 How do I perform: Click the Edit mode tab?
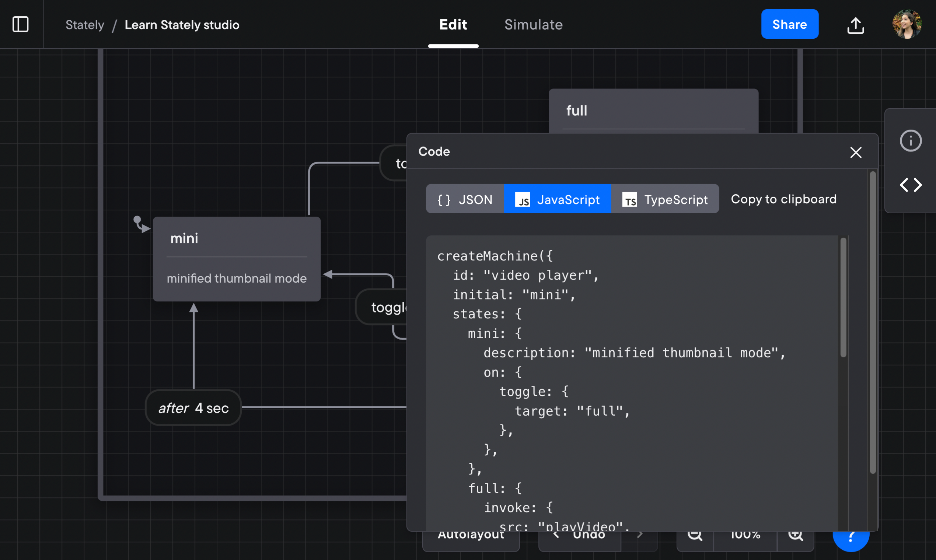pos(453,25)
